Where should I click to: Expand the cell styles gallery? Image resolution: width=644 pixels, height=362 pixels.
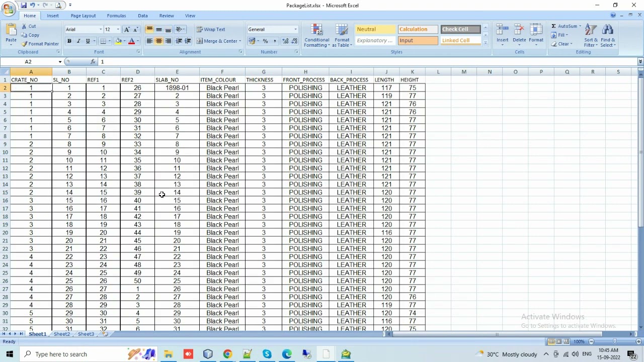tap(486, 43)
